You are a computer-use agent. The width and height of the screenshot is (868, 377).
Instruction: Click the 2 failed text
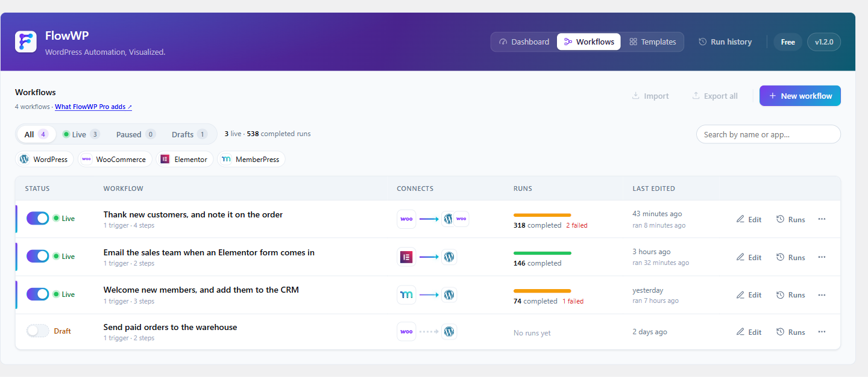click(577, 225)
